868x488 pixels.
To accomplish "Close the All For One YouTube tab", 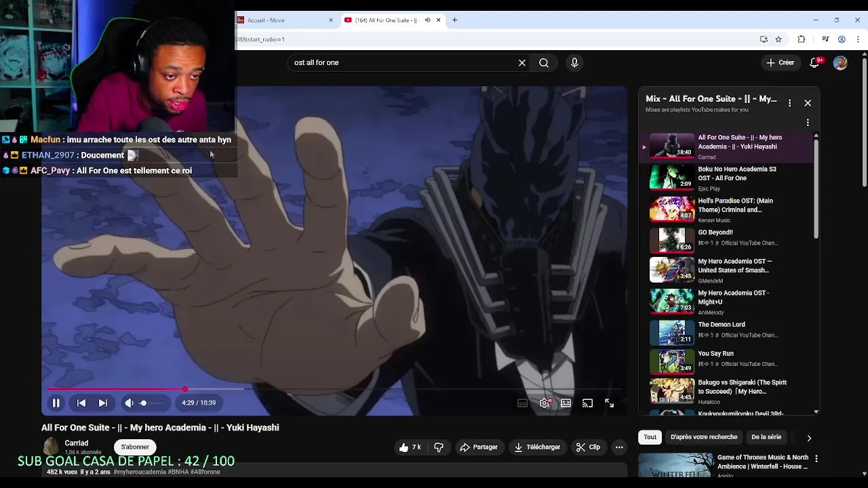I will click(438, 20).
